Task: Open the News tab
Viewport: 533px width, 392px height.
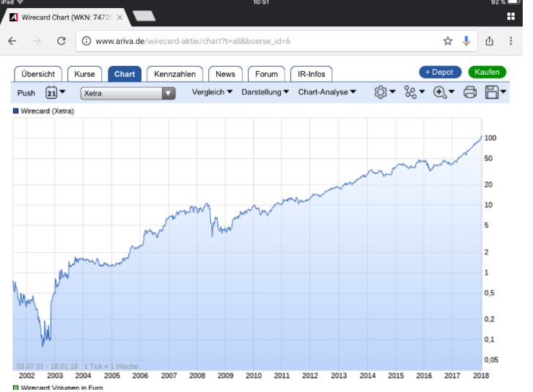Action: tap(225, 74)
